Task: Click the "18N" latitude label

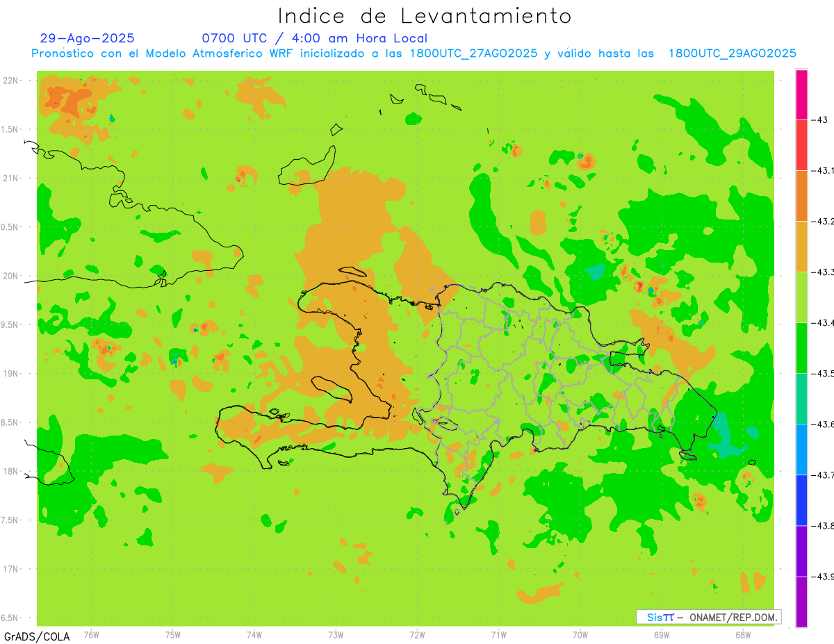Action: pyautogui.click(x=11, y=471)
